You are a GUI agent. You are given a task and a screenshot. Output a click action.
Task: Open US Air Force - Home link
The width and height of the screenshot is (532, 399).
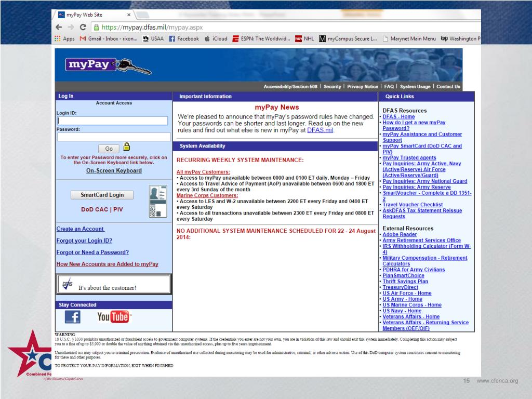click(x=407, y=293)
